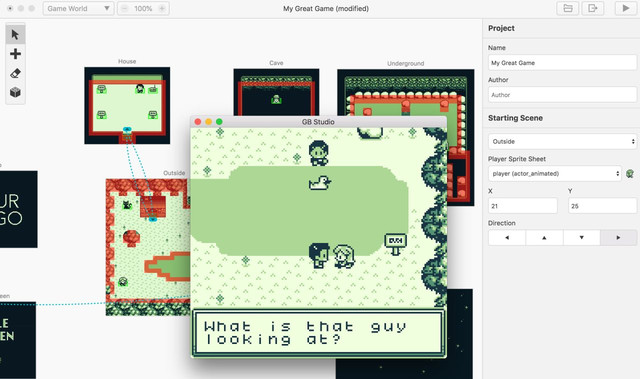Expand Starting Scene dropdown showing Outside

(x=562, y=142)
